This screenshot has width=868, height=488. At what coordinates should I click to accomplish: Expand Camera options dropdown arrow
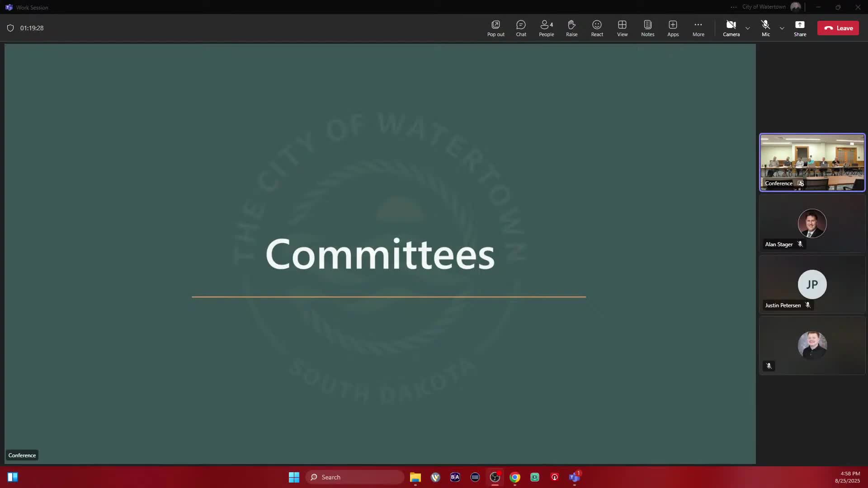click(748, 28)
